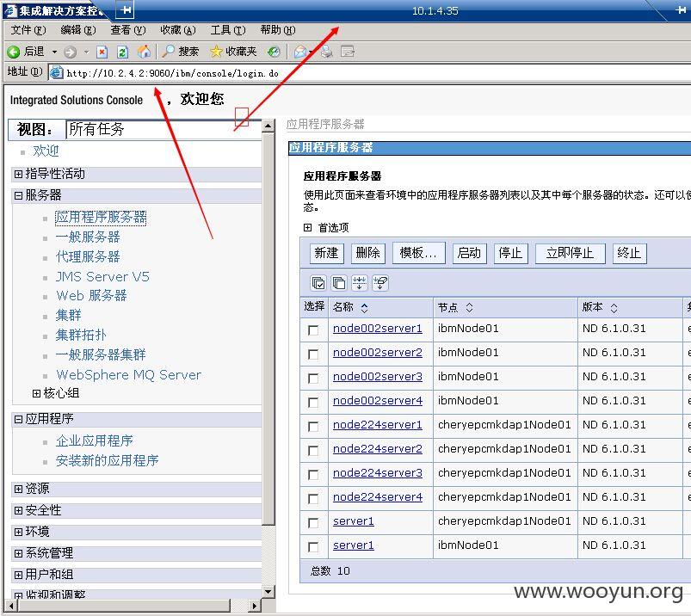Expand the 安全性 navigation section
The height and width of the screenshot is (616, 691).
pyautogui.click(x=18, y=510)
